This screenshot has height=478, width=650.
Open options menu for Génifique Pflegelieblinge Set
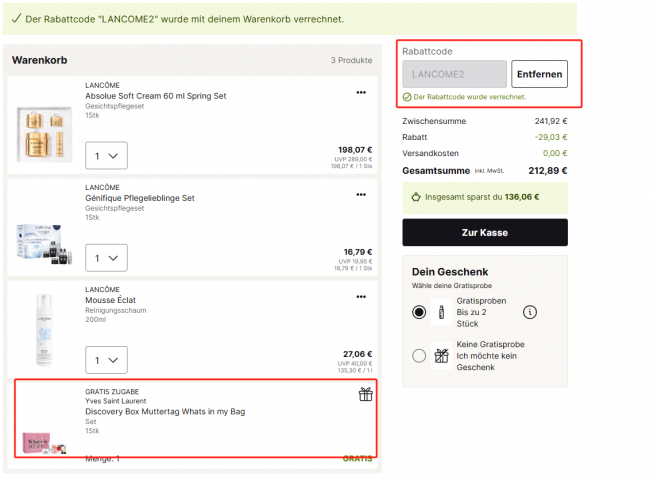(361, 194)
